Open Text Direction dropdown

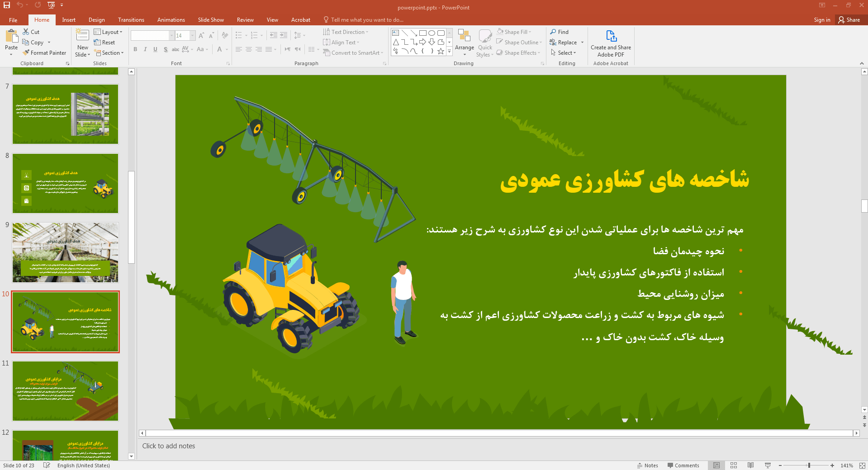tap(346, 32)
